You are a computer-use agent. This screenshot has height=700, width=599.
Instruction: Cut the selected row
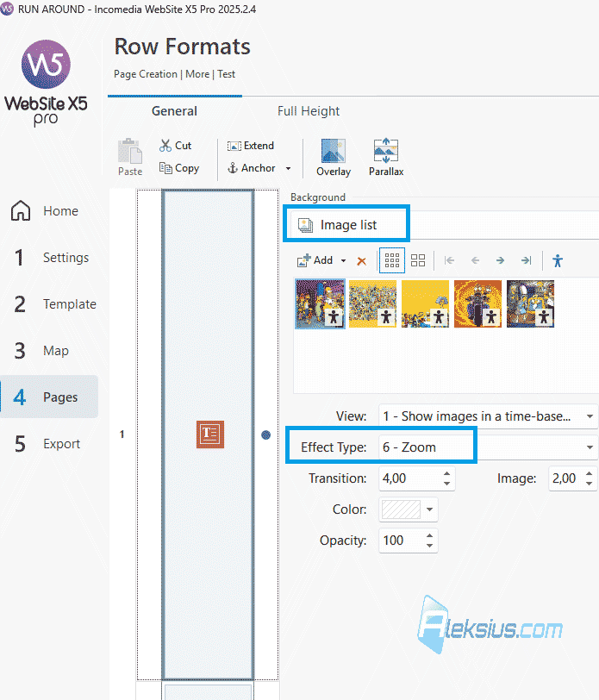175,146
